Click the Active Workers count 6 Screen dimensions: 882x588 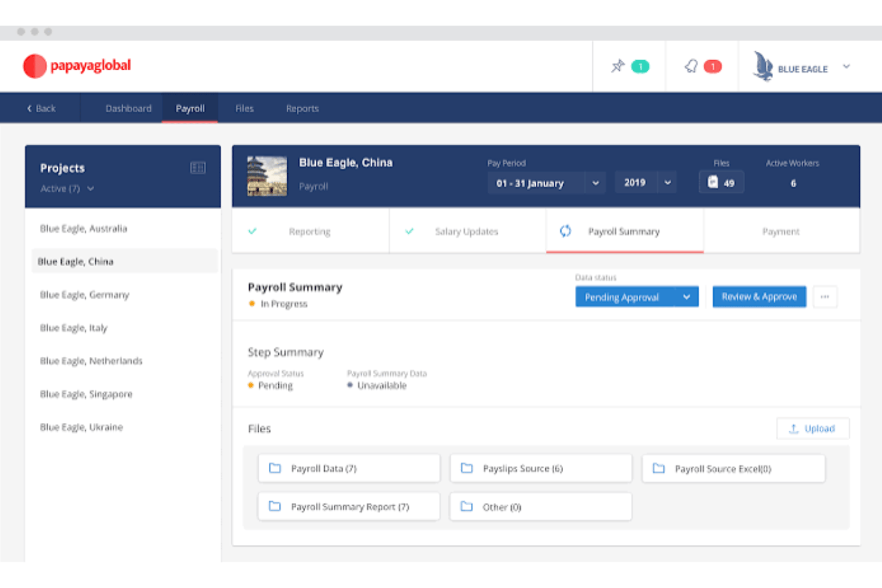pos(793,183)
